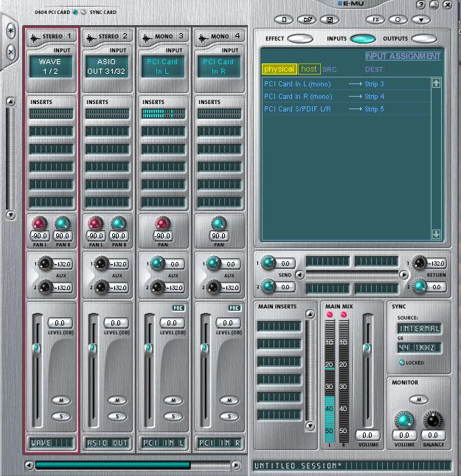Mute the WAVE strip 1 channel
The image size is (461, 476).
pos(61,400)
